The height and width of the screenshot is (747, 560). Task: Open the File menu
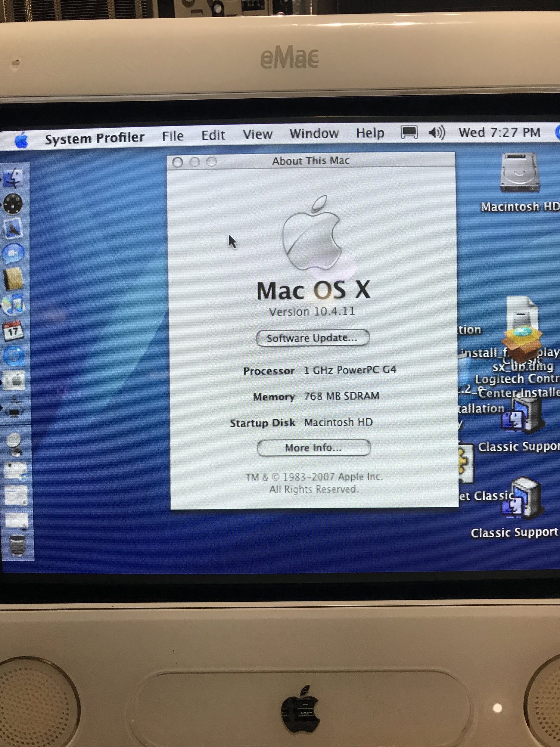point(172,136)
